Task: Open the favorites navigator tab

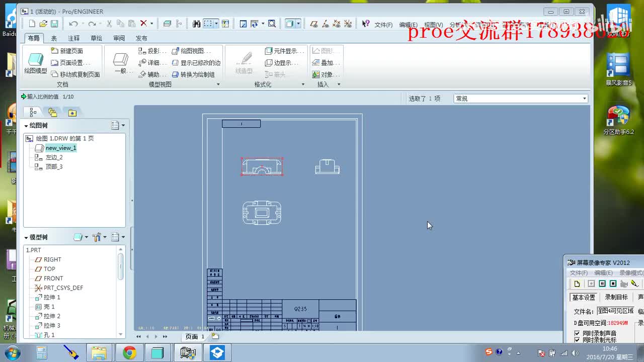Action: [x=72, y=113]
